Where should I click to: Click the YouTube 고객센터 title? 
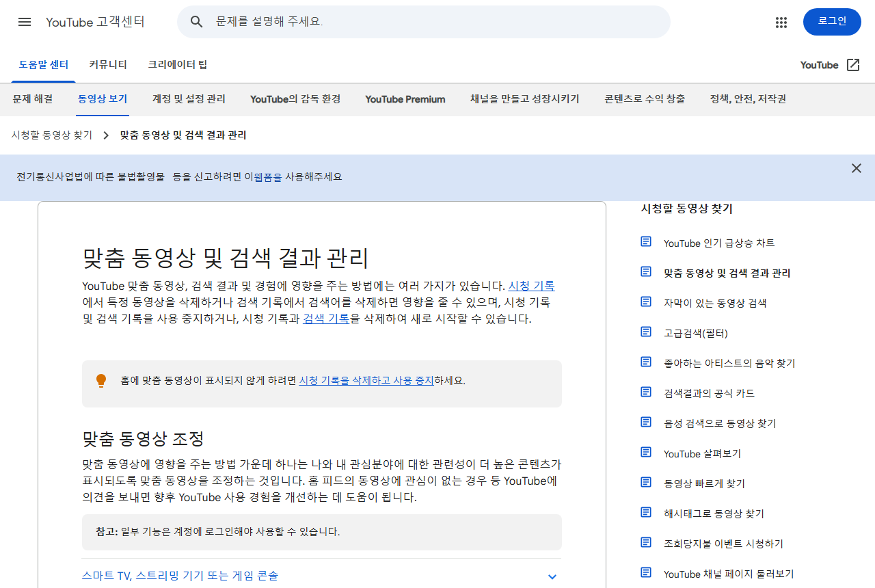96,22
